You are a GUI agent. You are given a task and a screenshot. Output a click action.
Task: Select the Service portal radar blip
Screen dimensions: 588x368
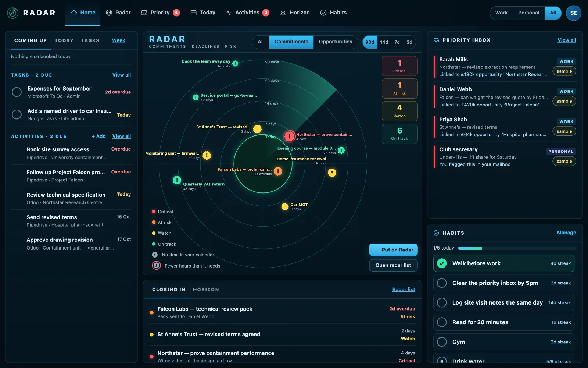[196, 97]
